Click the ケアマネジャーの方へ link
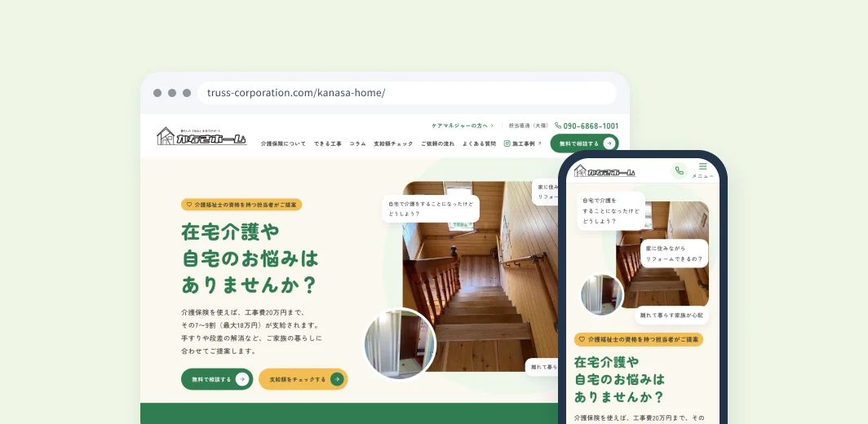This screenshot has height=424, width=868. tap(463, 126)
